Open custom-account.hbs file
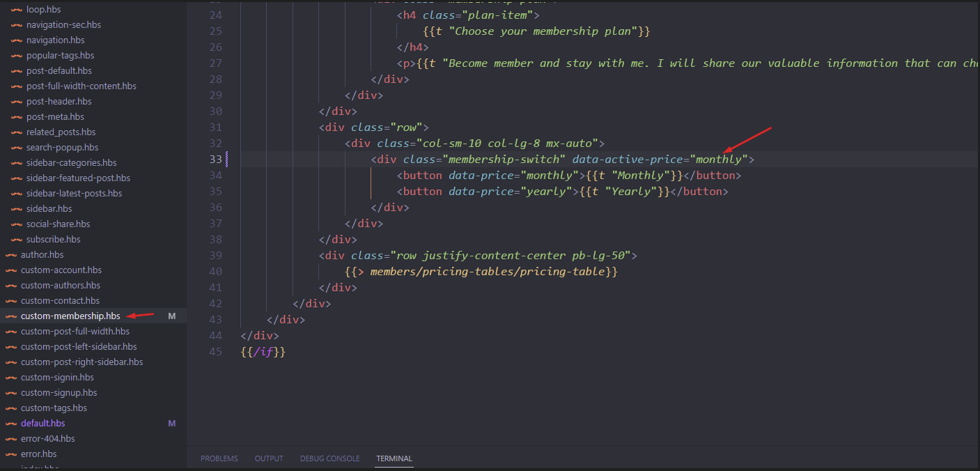 point(61,270)
